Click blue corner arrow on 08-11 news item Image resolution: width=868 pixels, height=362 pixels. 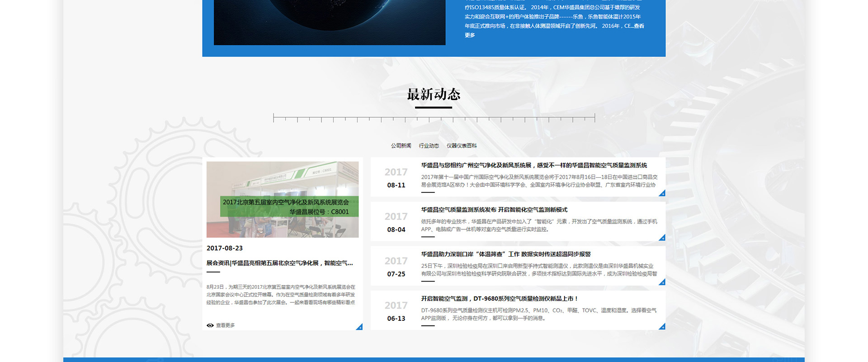pos(662,193)
